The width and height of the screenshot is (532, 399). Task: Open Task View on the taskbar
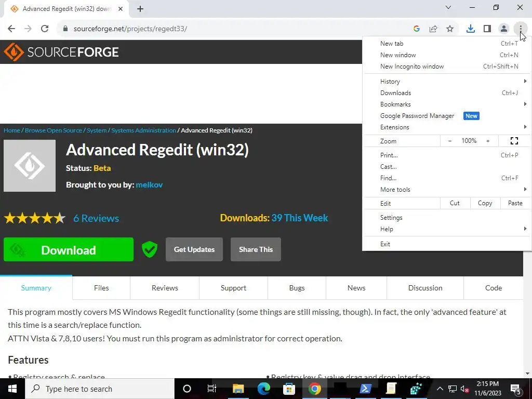pyautogui.click(x=212, y=389)
